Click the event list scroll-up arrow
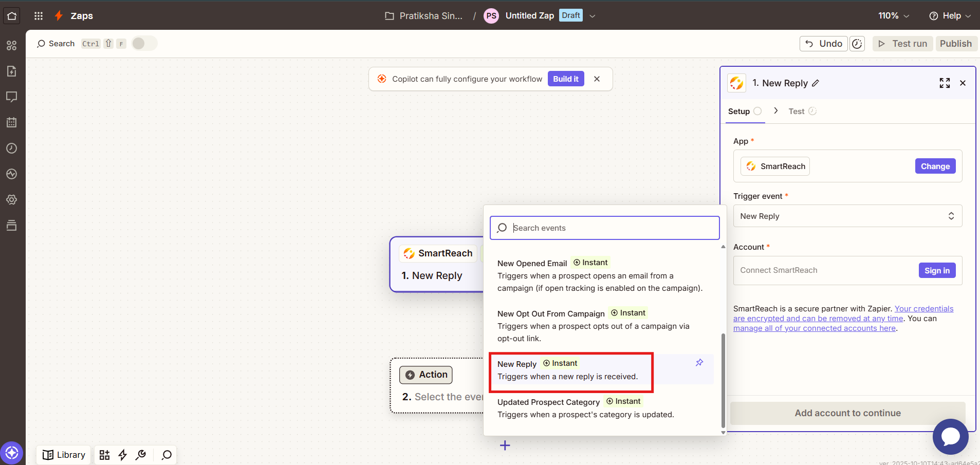The width and height of the screenshot is (980, 465). pyautogui.click(x=723, y=247)
